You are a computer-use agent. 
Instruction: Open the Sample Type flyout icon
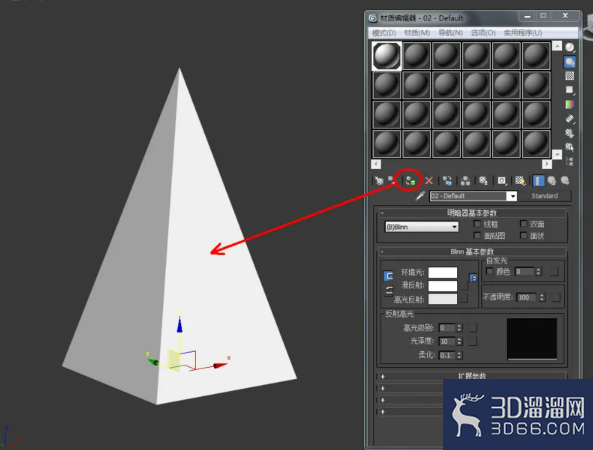(x=570, y=47)
